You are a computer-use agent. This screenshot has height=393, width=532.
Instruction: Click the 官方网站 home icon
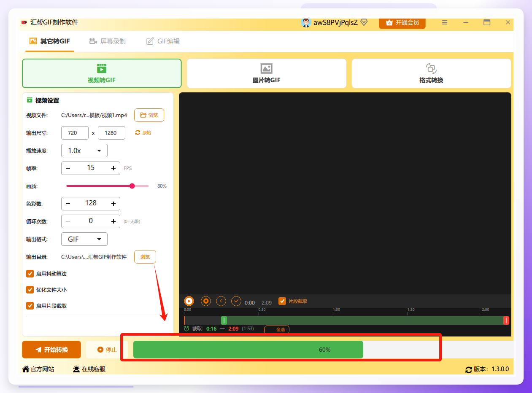pos(26,369)
